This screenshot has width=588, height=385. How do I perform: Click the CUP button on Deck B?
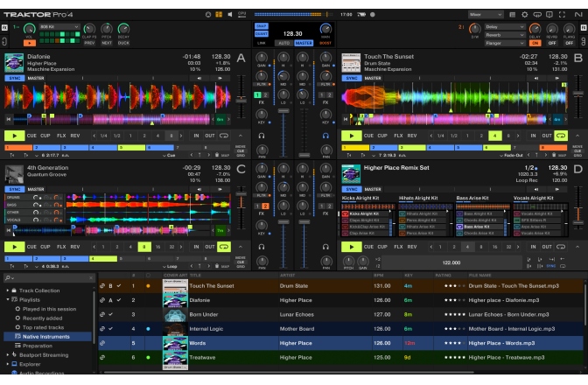[382, 136]
